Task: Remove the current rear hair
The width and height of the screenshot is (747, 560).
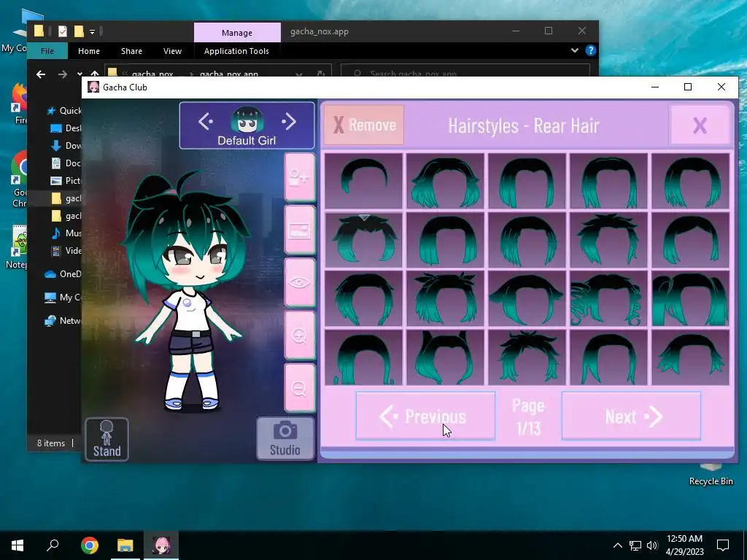Action: [364, 125]
